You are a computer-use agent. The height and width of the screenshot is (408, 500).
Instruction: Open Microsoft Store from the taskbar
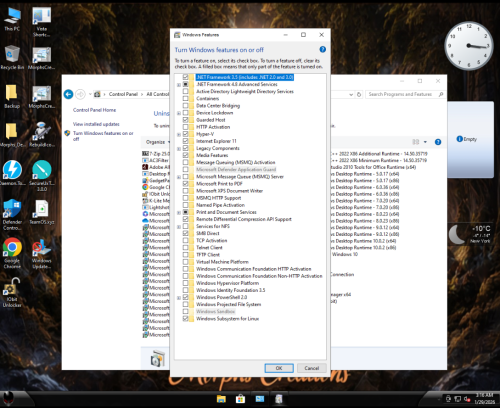pos(240,399)
